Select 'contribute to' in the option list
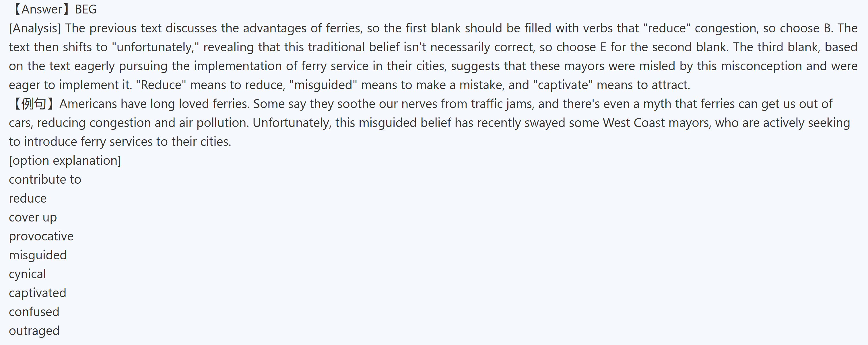868x345 pixels. tap(45, 179)
